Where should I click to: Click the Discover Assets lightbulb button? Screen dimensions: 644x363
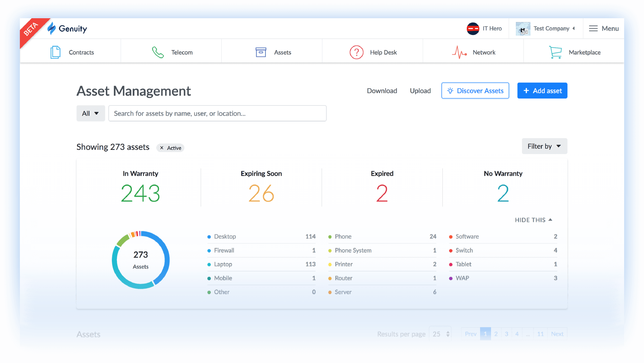tap(475, 91)
